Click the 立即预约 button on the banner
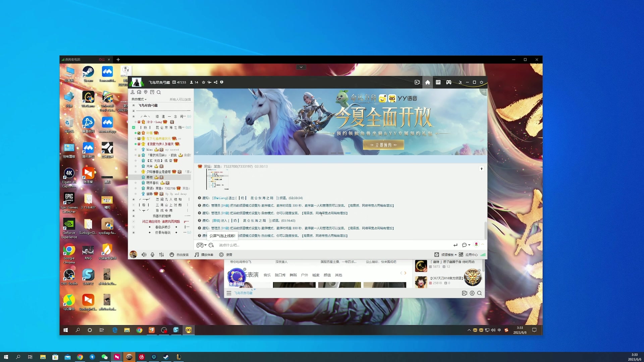The height and width of the screenshot is (362, 644). coord(383,144)
